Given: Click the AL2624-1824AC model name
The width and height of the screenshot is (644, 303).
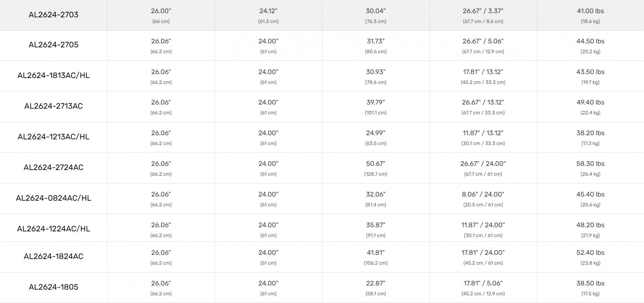Looking at the screenshot, I should click(x=53, y=256).
